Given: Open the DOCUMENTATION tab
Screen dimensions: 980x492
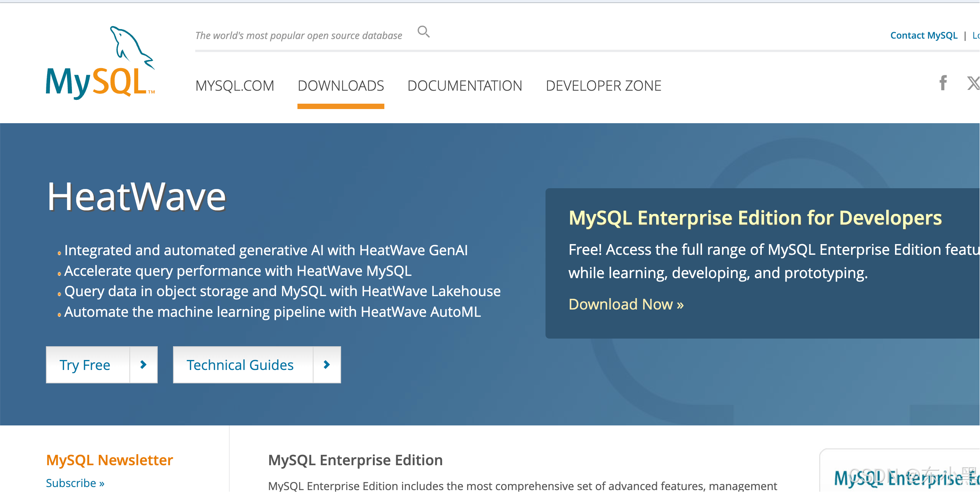Looking at the screenshot, I should (465, 86).
